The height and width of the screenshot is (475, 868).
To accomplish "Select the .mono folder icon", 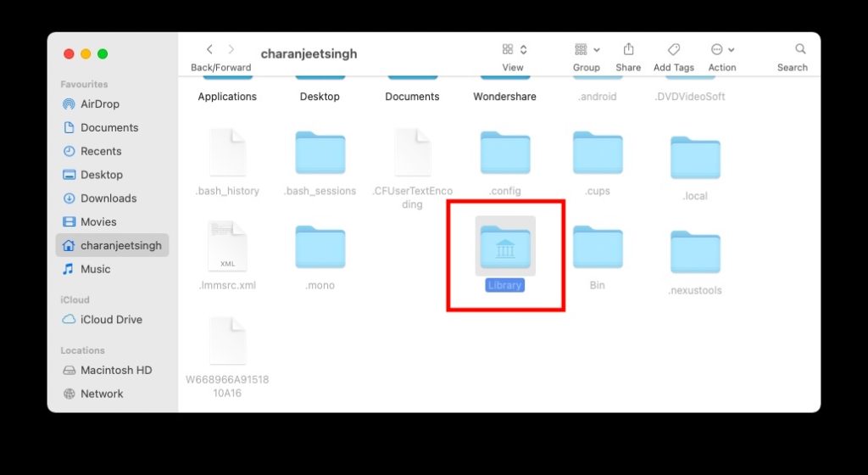I will pyautogui.click(x=320, y=246).
